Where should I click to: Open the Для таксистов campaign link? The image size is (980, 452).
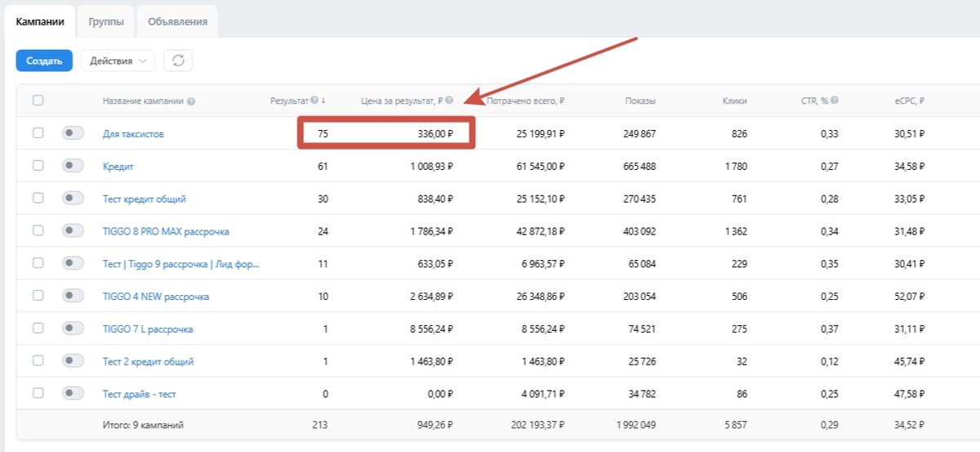(x=133, y=134)
